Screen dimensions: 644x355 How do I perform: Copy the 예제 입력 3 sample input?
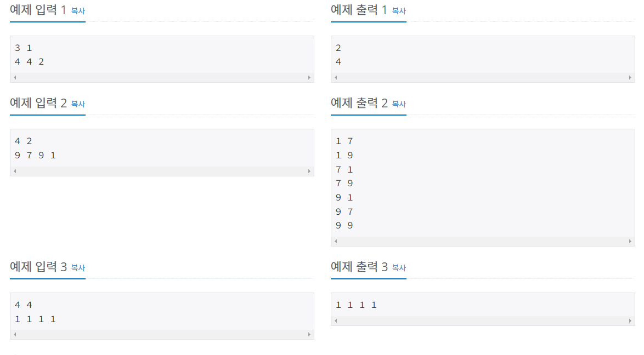[78, 267]
